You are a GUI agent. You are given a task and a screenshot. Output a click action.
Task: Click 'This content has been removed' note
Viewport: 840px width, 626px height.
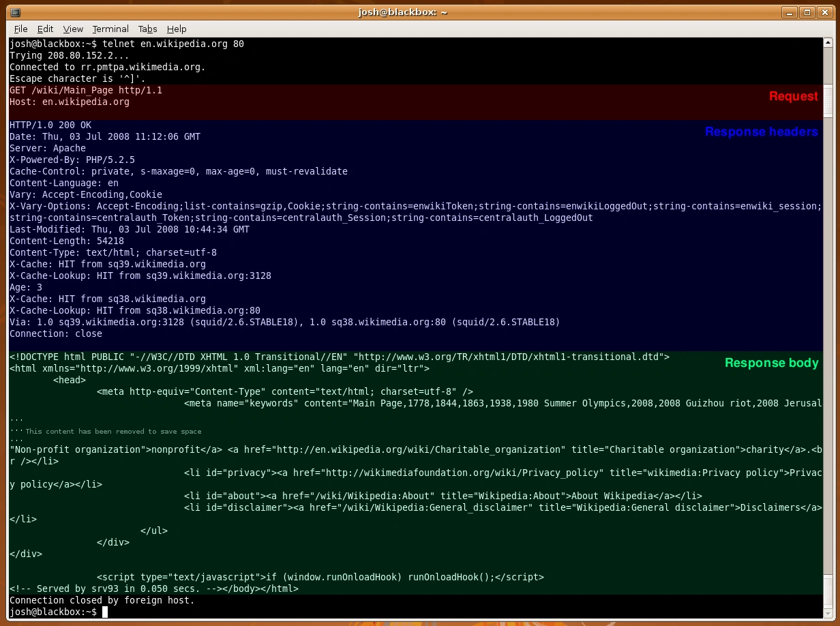113,431
